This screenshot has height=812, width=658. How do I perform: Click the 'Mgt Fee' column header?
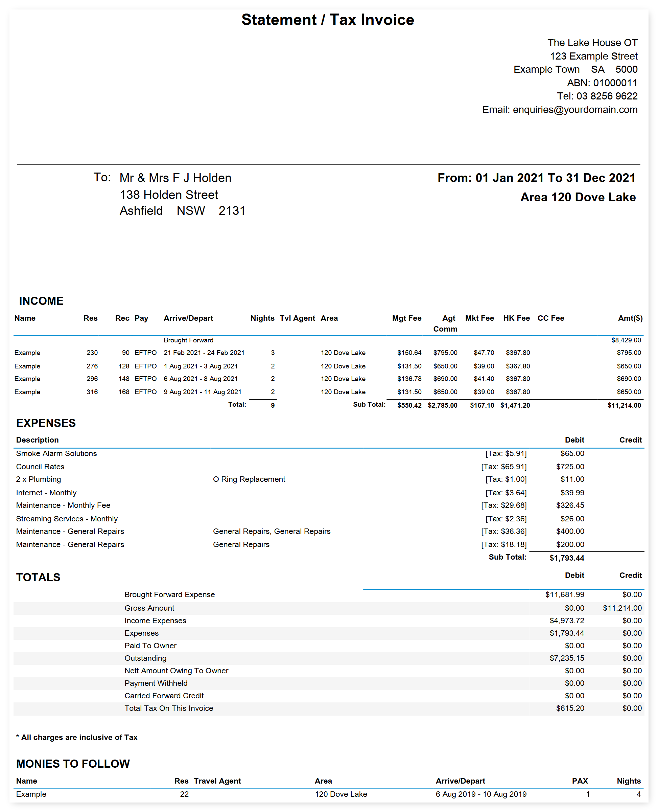(407, 318)
